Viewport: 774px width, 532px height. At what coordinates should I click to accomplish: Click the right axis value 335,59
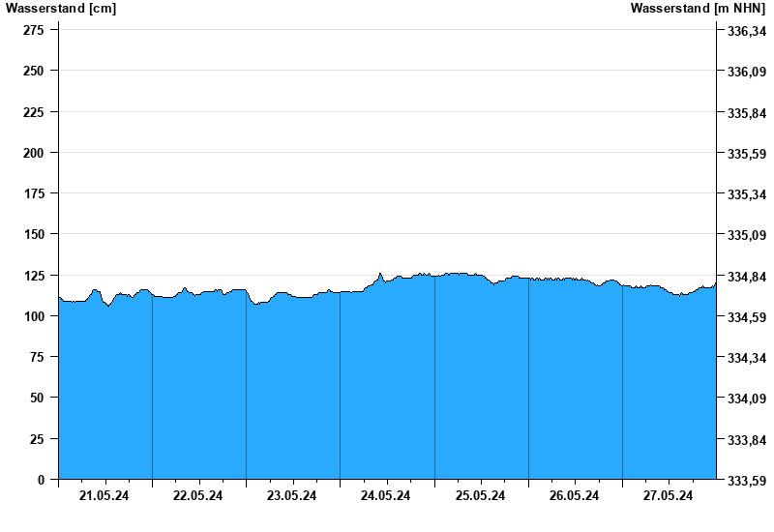pos(747,154)
